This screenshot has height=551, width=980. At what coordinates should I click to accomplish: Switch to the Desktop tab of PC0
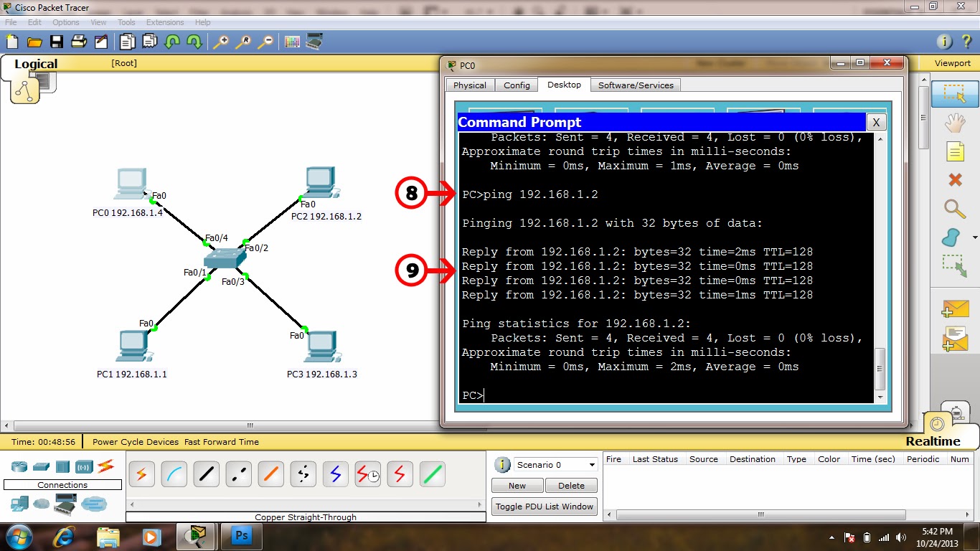coord(564,85)
